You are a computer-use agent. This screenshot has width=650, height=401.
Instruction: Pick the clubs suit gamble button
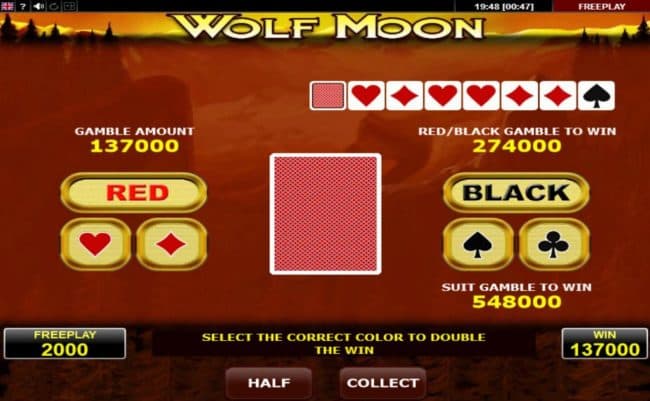pos(554,244)
